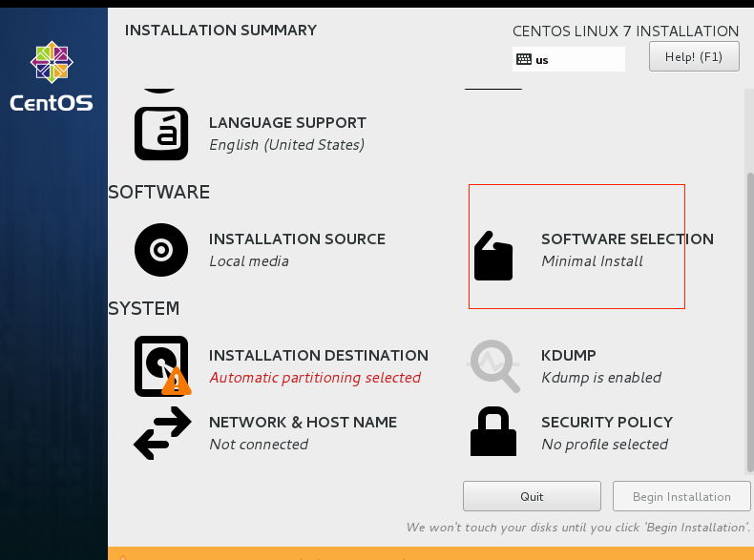Open Installation Destination disk icon

(162, 366)
